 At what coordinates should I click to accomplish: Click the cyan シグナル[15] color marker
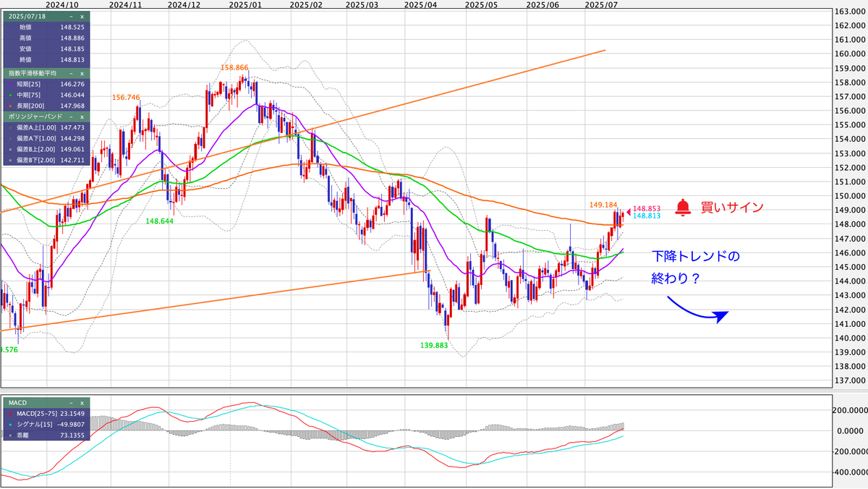(9, 423)
